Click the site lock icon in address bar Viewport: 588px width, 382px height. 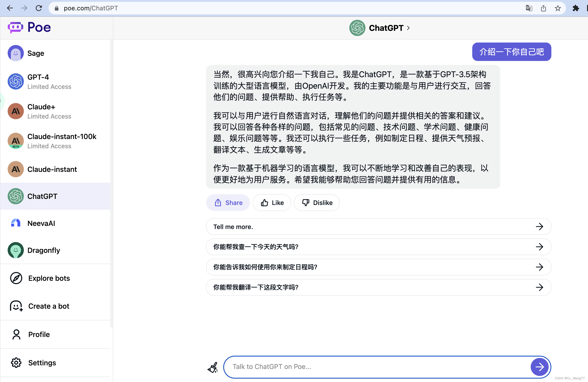pos(57,8)
